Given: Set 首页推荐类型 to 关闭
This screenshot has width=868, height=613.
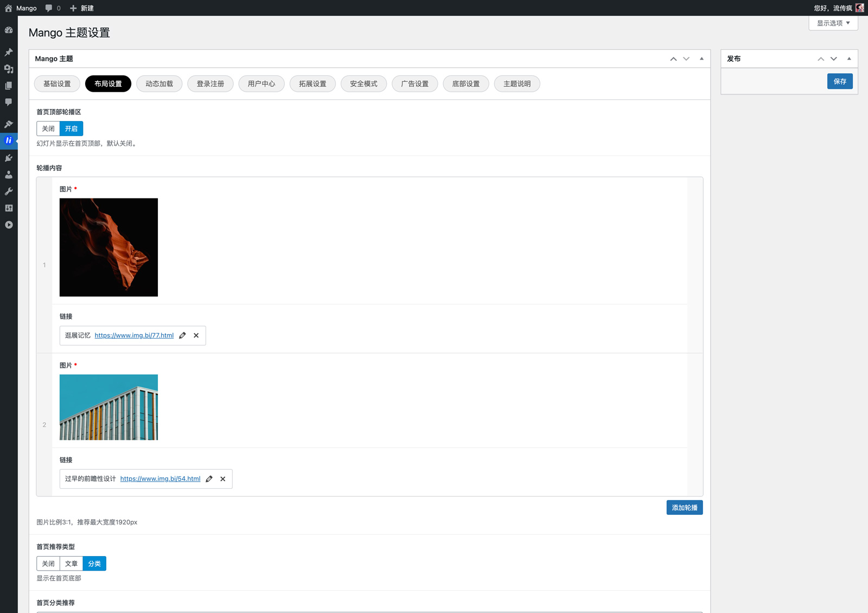Looking at the screenshot, I should [x=48, y=564].
